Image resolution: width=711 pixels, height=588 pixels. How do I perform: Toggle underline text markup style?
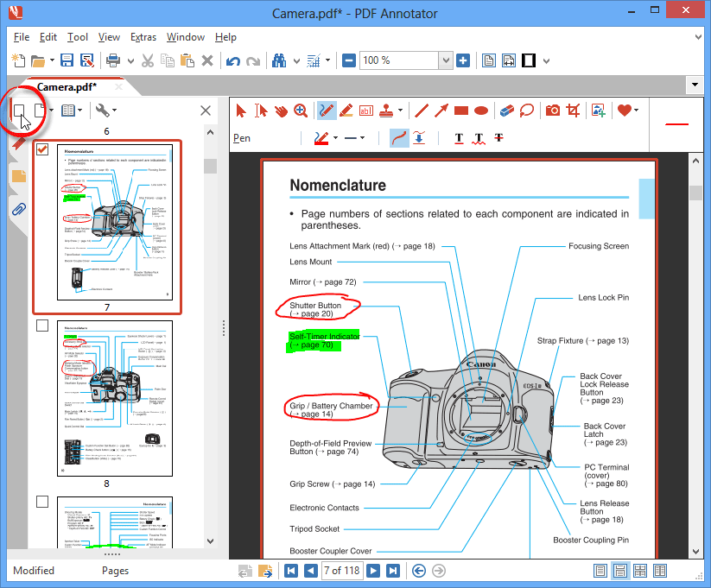[459, 138]
